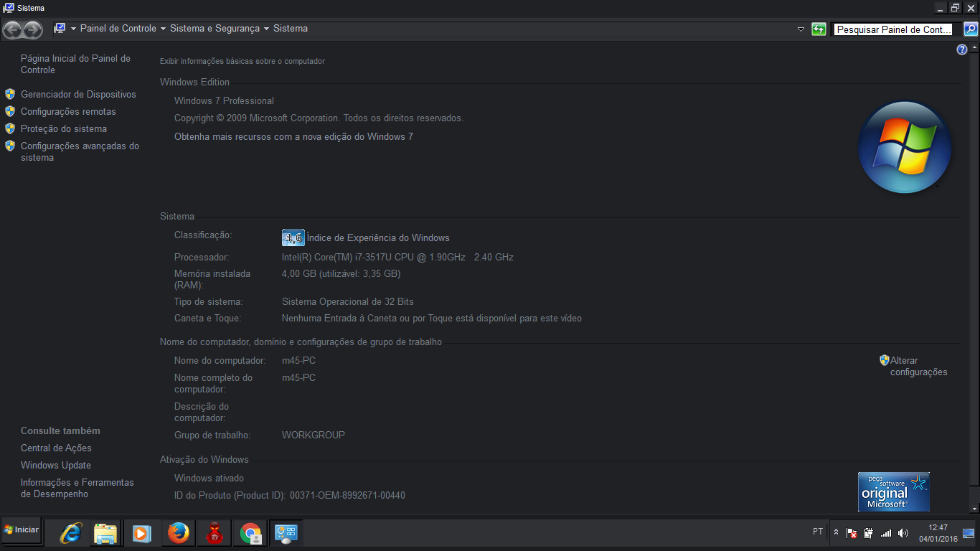Open dropdown arrow after Painel de Controle
980x551 pixels.
click(163, 29)
